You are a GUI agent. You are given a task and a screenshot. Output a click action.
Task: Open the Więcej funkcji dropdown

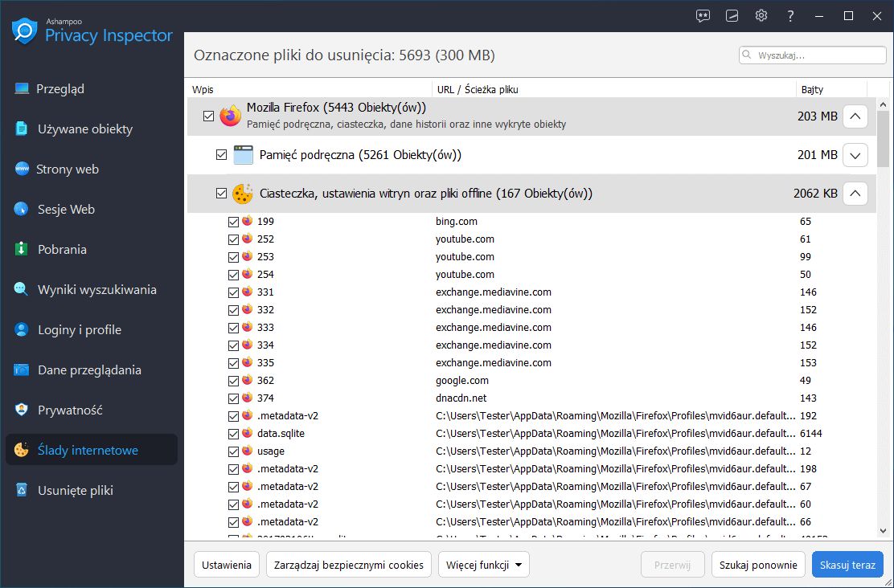483,565
